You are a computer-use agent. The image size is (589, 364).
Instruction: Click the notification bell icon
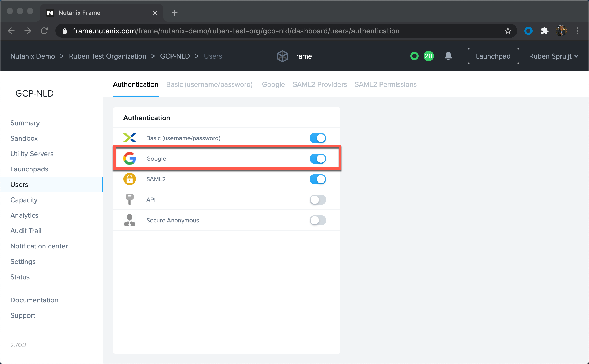[x=448, y=56]
